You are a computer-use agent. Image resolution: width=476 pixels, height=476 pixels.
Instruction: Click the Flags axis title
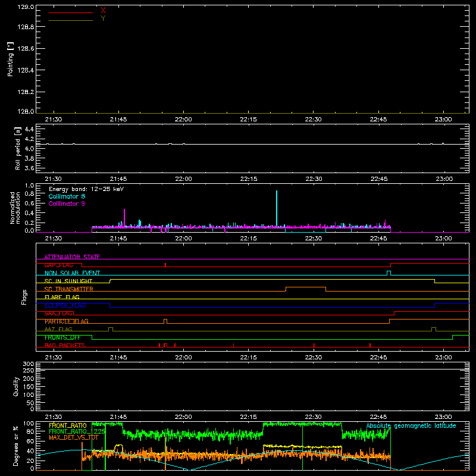click(24, 297)
